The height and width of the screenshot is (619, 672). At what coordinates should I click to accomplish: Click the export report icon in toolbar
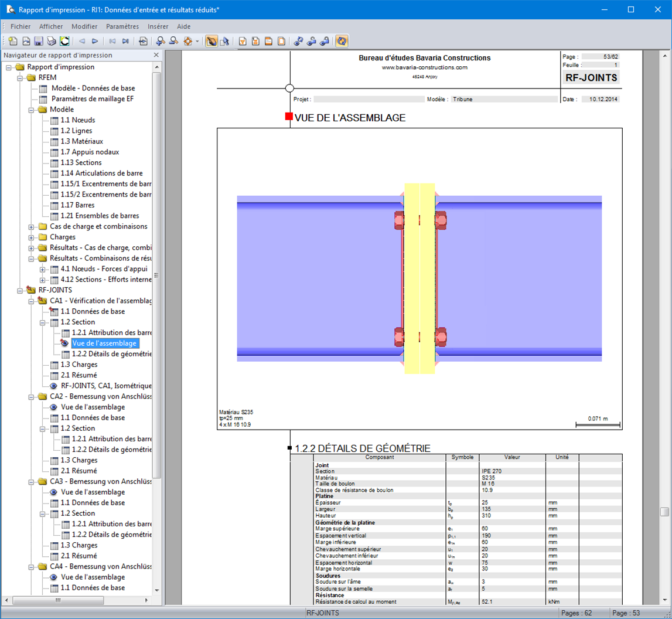(26, 41)
